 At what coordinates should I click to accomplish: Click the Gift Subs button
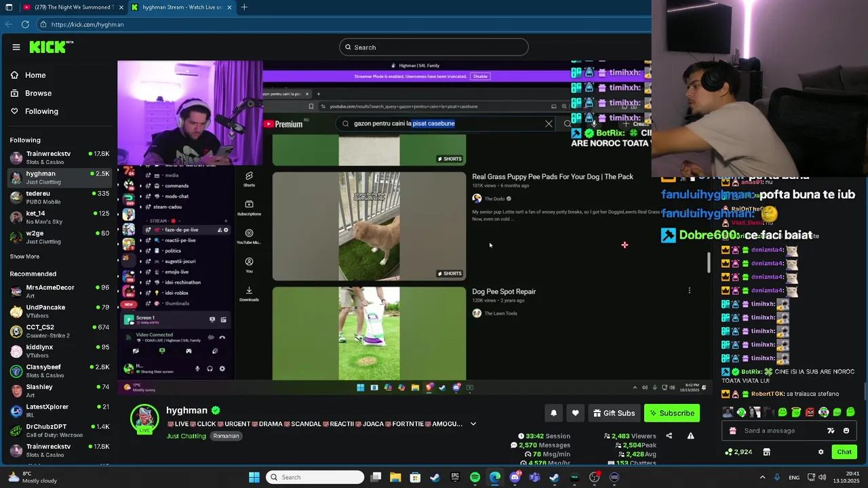pos(614,413)
